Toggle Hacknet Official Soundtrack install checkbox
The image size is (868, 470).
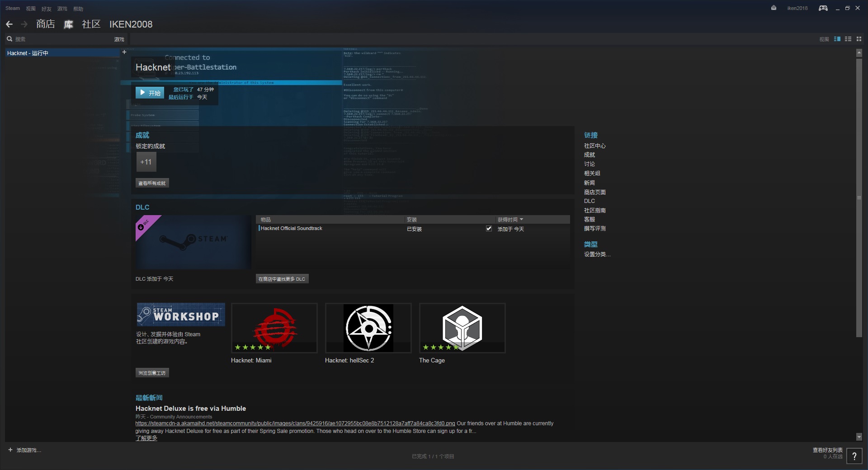click(489, 228)
